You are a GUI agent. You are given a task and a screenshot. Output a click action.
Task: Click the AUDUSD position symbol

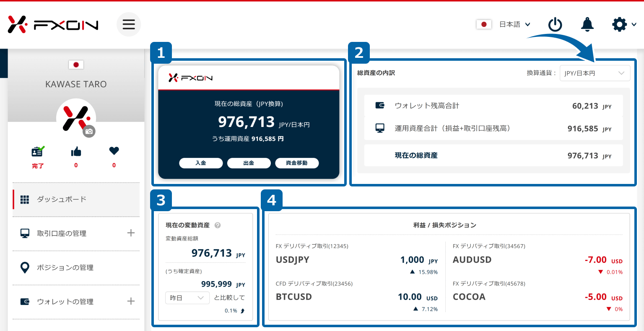(472, 260)
